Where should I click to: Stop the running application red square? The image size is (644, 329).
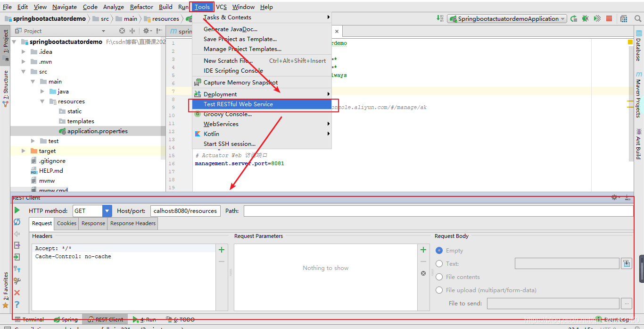pyautogui.click(x=609, y=19)
